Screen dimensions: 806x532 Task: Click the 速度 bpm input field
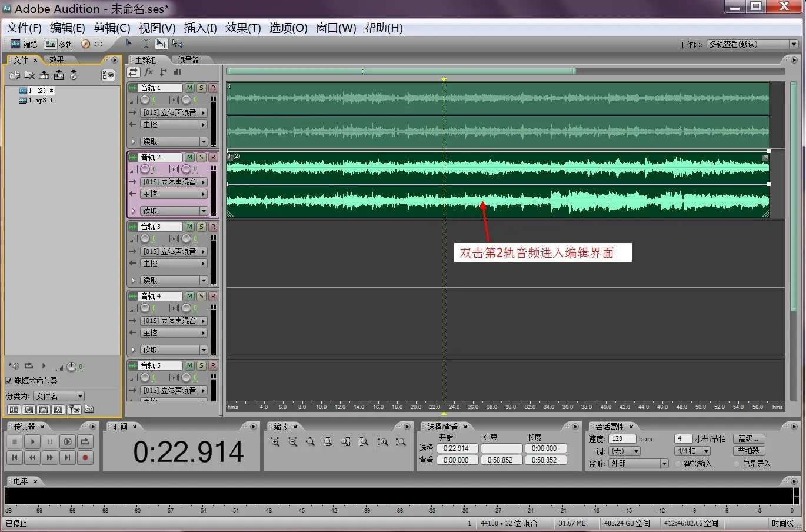(622, 438)
